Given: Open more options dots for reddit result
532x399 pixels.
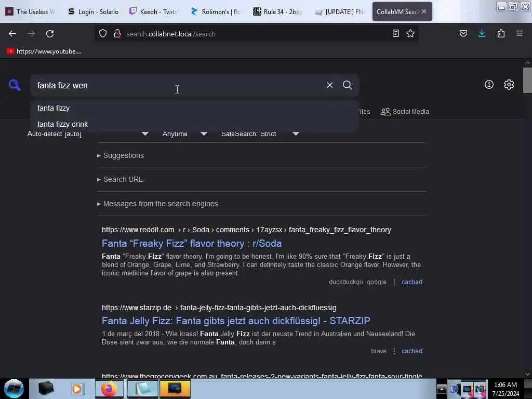Looking at the screenshot, I should (x=394, y=282).
